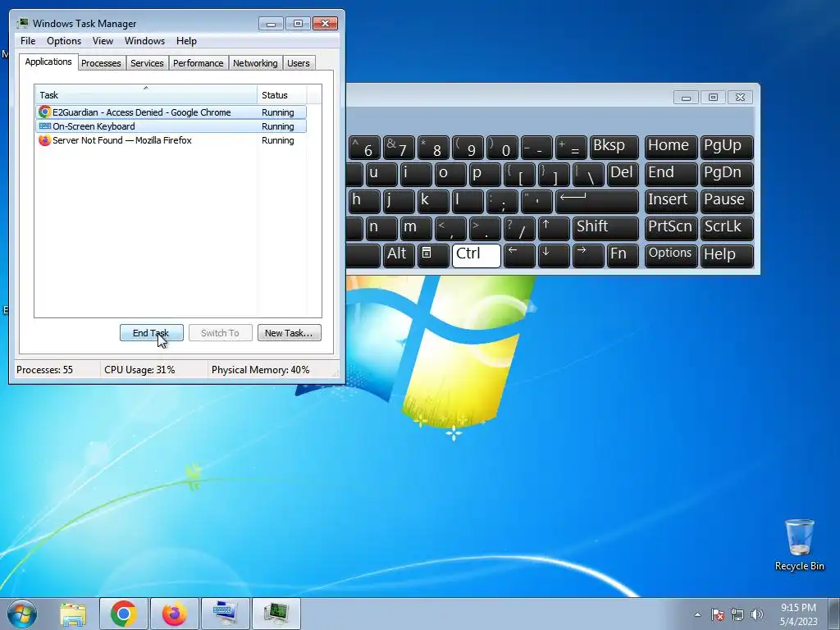The width and height of the screenshot is (840, 630).
Task: Open the Windows menu
Action: pyautogui.click(x=144, y=41)
